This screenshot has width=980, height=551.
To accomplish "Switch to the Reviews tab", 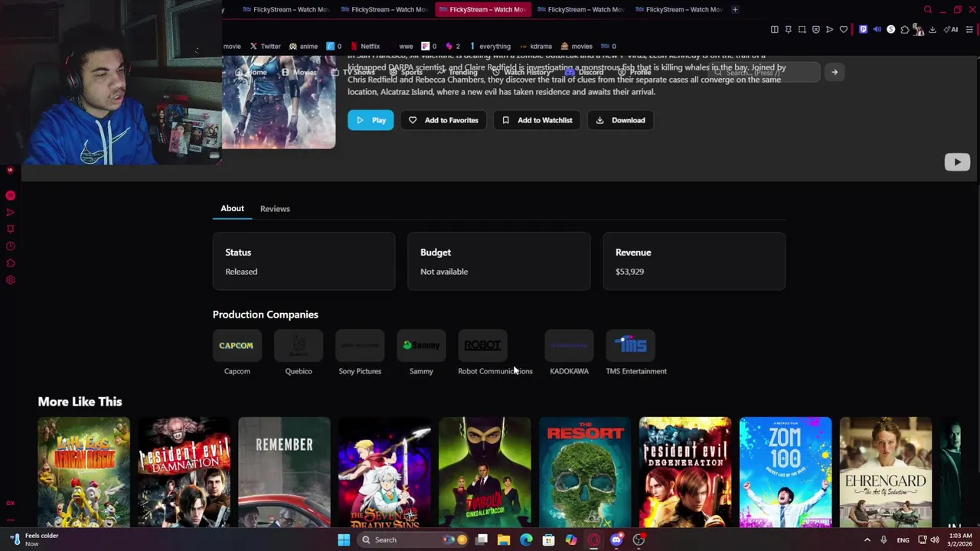I will coord(275,209).
